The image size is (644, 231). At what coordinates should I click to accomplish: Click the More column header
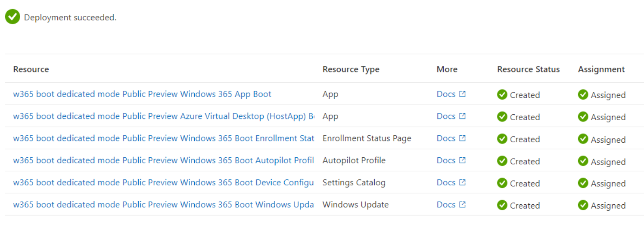click(x=447, y=69)
